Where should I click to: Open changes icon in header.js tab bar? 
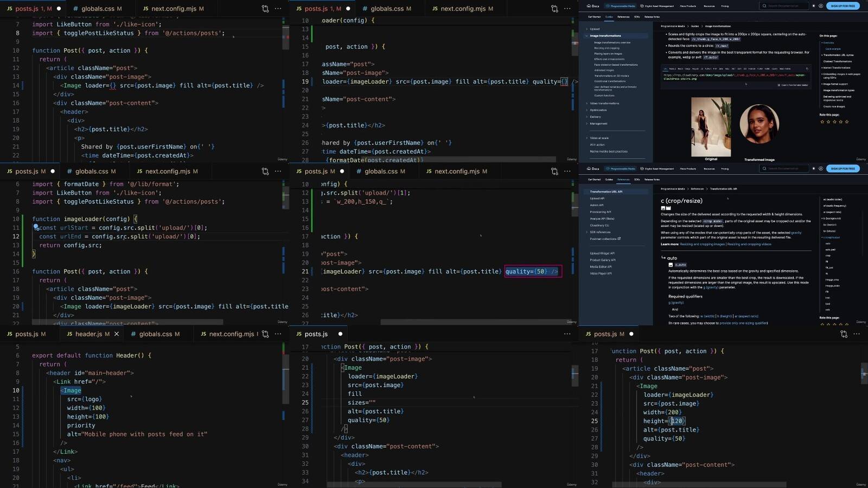click(x=265, y=334)
